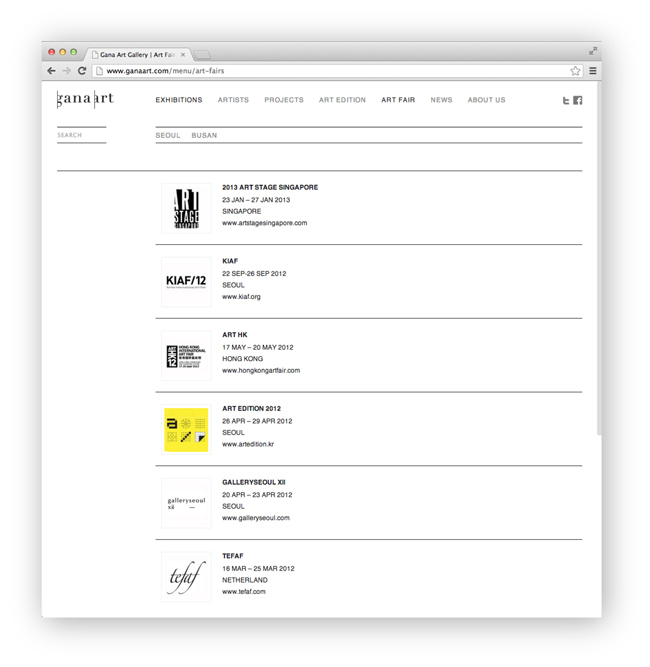650x667 pixels.
Task: Open the NEWS menu
Action: pos(441,100)
